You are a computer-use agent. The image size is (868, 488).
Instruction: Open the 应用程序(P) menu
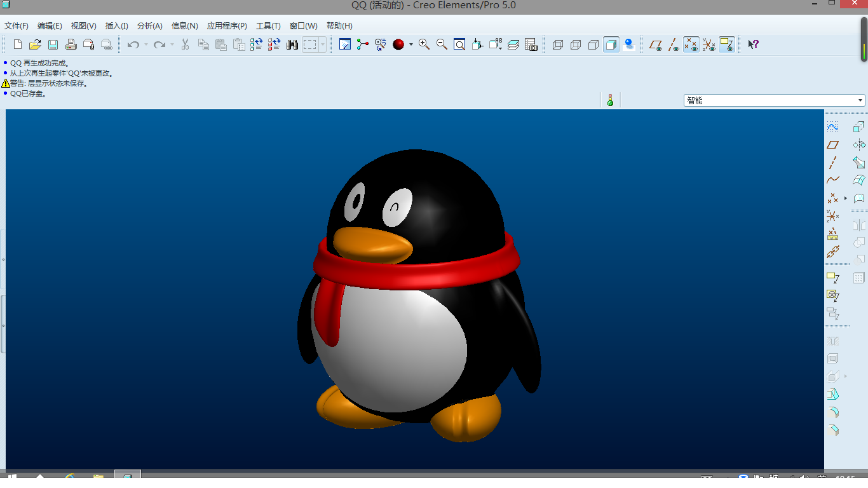[x=227, y=26]
